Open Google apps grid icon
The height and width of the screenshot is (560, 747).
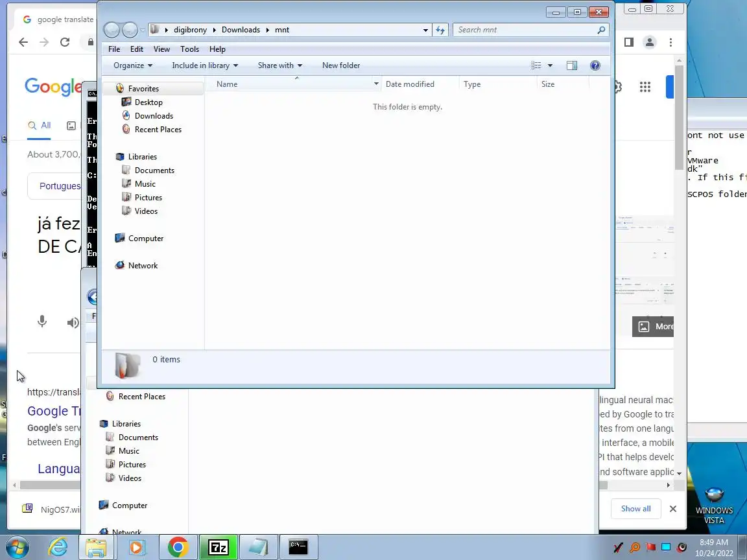pos(645,87)
